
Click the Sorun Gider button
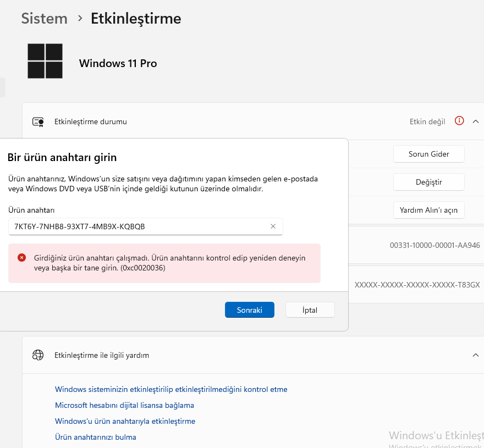(x=428, y=154)
